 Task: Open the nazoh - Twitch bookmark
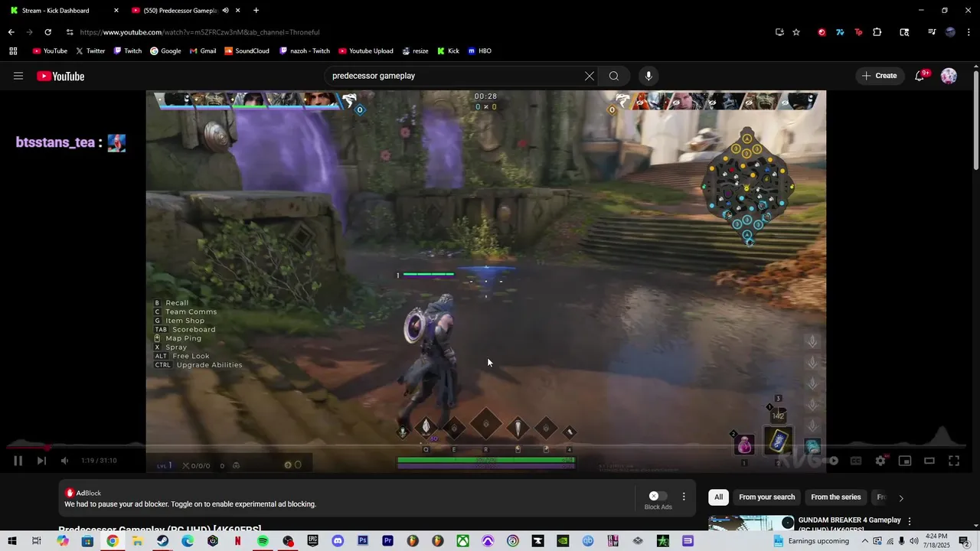coord(305,51)
